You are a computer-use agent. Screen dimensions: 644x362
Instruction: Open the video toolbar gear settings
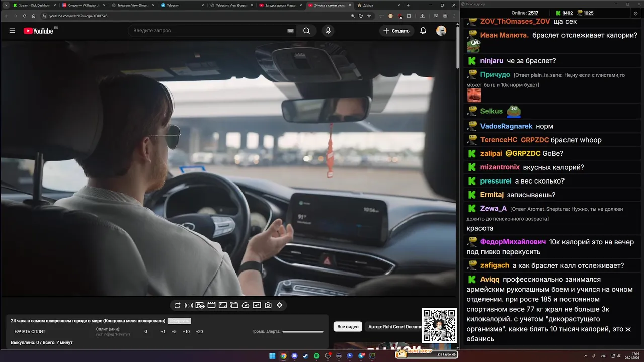[280, 305]
